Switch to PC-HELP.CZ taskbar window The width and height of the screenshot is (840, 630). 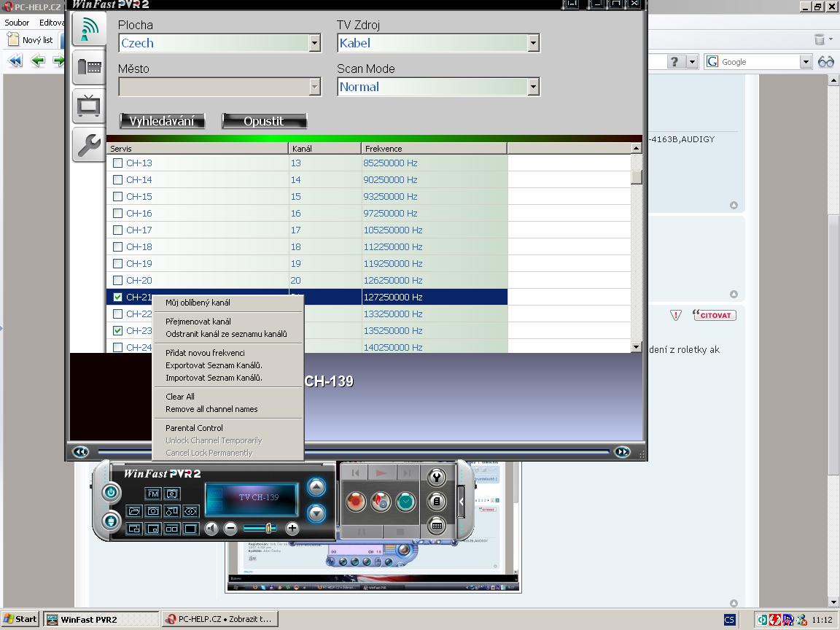[x=219, y=619]
